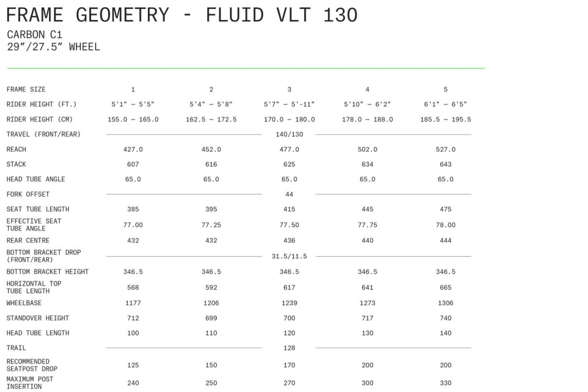Click frame size 3 column header
Screen dimensions: 588x392
[290, 89]
